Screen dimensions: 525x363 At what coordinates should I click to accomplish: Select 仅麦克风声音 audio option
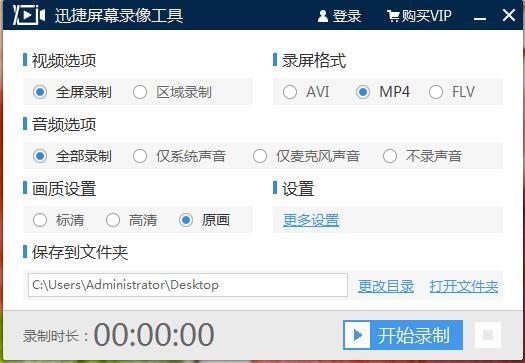(x=306, y=156)
